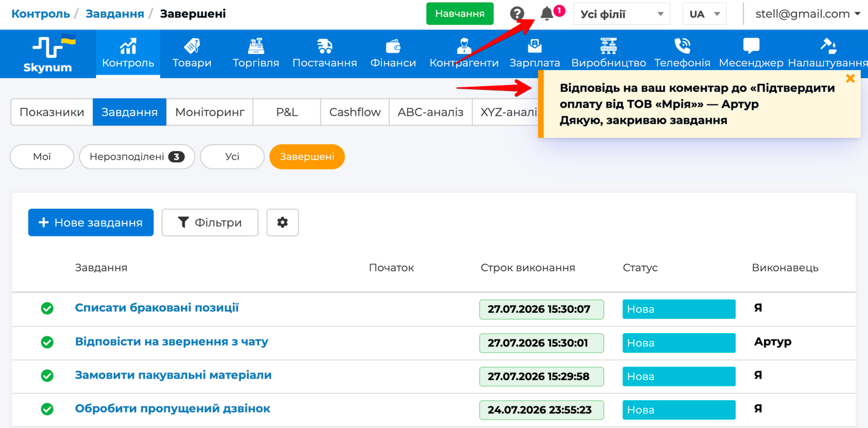
Task: Show Нерозподілені tasks
Action: pos(137,157)
